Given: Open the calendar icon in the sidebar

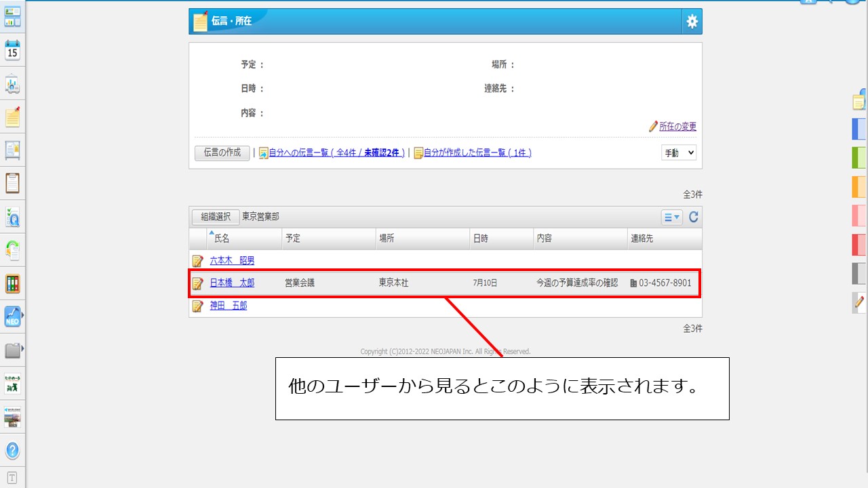Looking at the screenshot, I should point(12,51).
